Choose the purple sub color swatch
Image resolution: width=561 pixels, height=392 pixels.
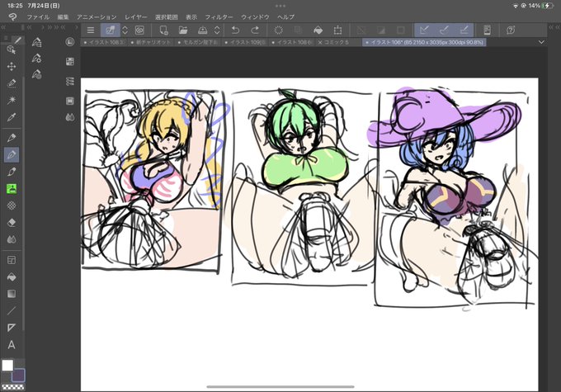[18, 375]
